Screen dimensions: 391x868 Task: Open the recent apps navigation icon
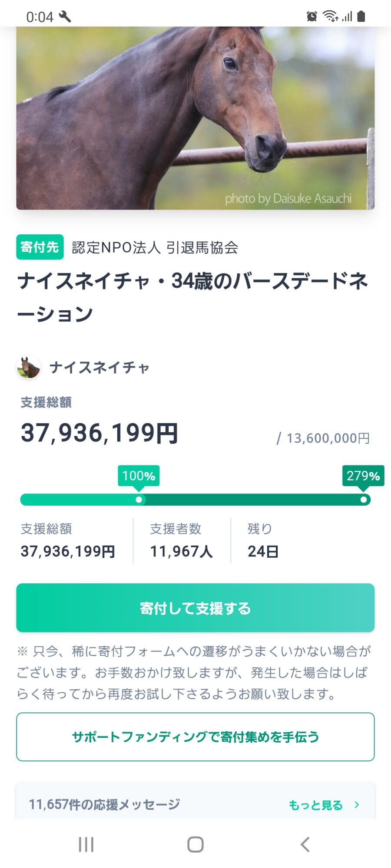pos(86,845)
